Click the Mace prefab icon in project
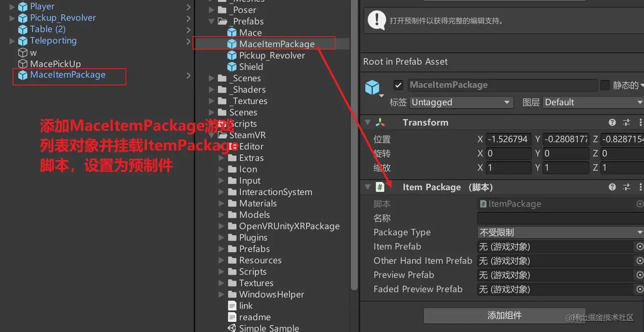 (x=232, y=33)
